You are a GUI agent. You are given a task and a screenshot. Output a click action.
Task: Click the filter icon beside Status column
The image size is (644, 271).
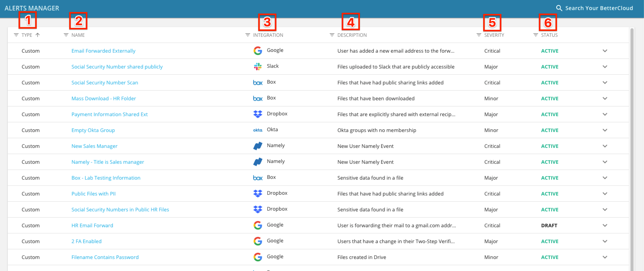[x=536, y=35]
